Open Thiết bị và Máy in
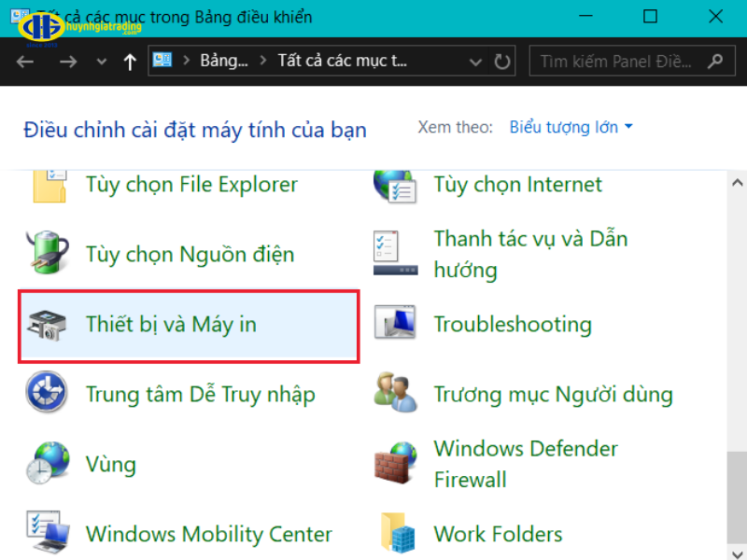 tap(174, 325)
